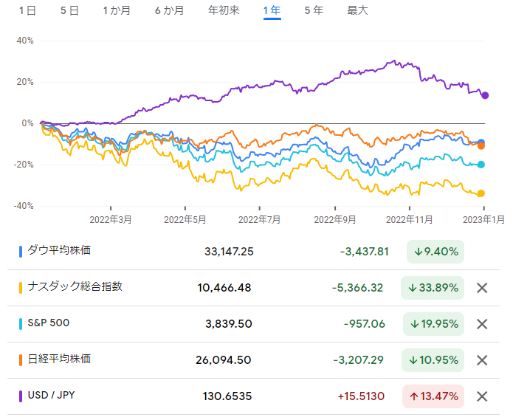
Task: Click the blue ダウ平均株価 color marker
Action: pos(21,252)
